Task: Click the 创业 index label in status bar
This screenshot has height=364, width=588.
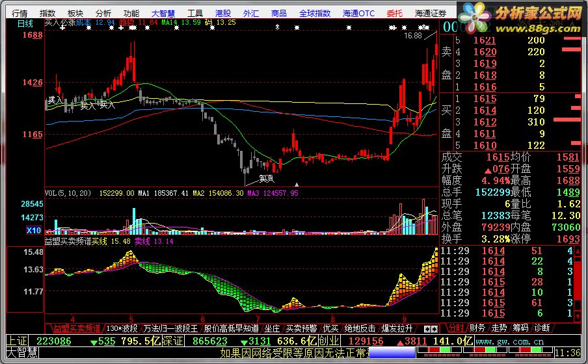Action: click(329, 341)
